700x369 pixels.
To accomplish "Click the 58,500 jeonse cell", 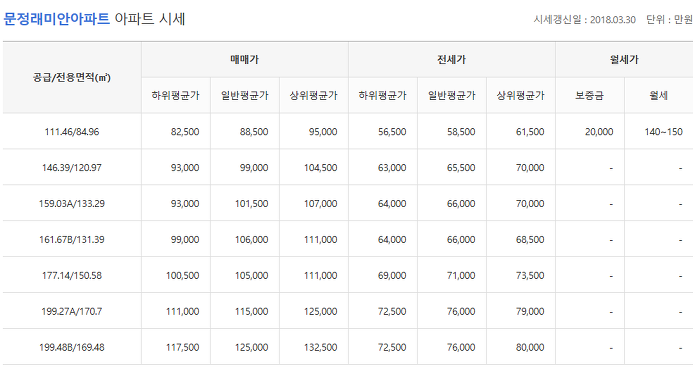I will point(461,132).
